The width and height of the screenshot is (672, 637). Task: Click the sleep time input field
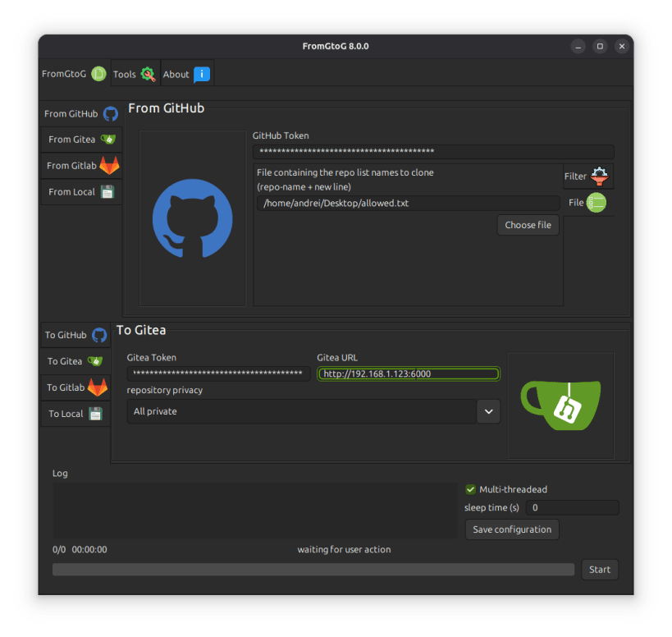coord(573,507)
